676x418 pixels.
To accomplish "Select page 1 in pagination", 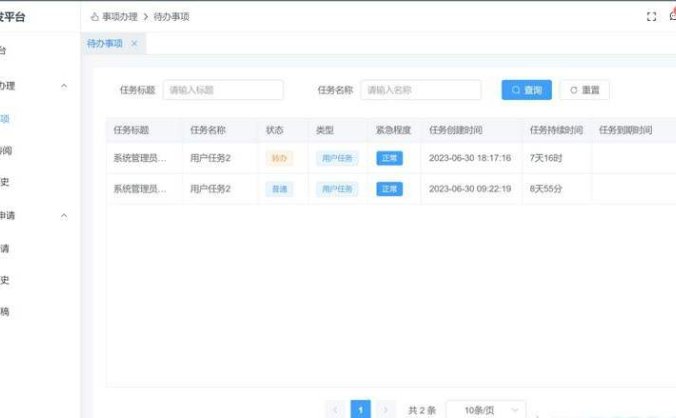I will click(360, 410).
